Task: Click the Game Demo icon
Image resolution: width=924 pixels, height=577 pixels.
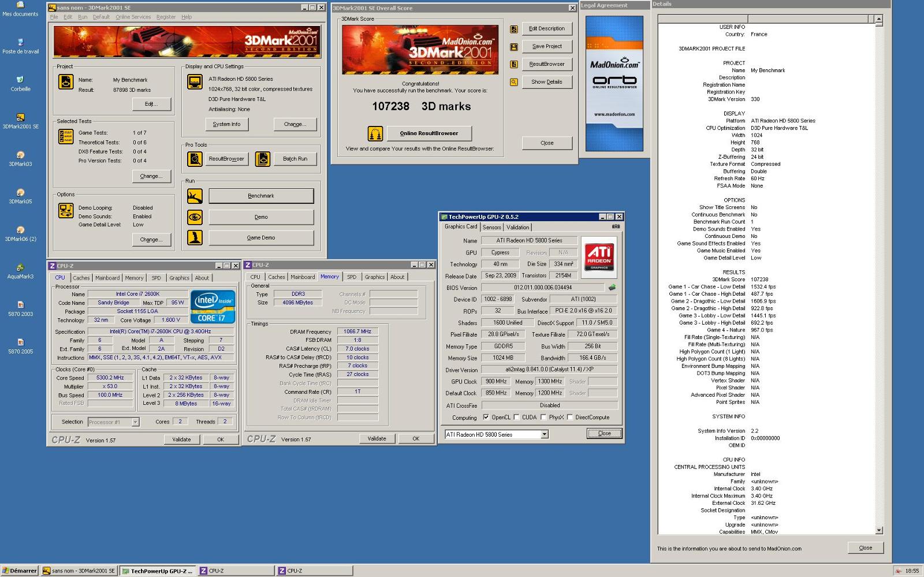Action: tap(195, 237)
